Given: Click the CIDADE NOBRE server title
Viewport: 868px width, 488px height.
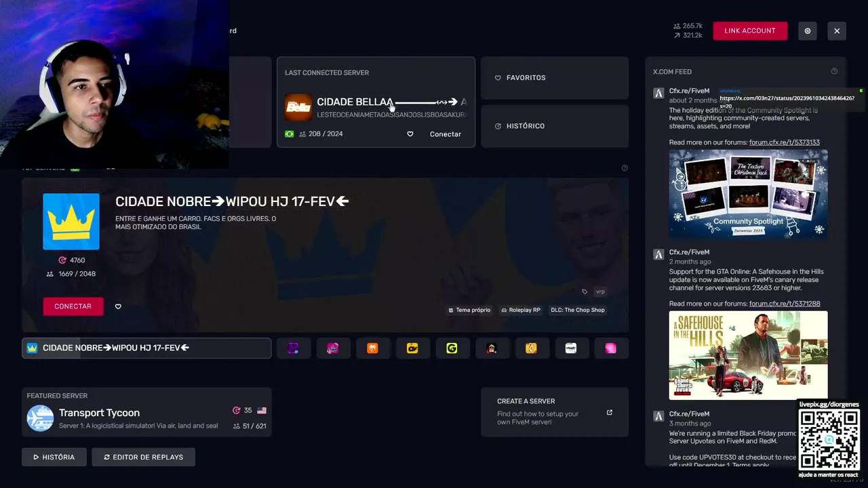Looking at the screenshot, I should click(232, 201).
